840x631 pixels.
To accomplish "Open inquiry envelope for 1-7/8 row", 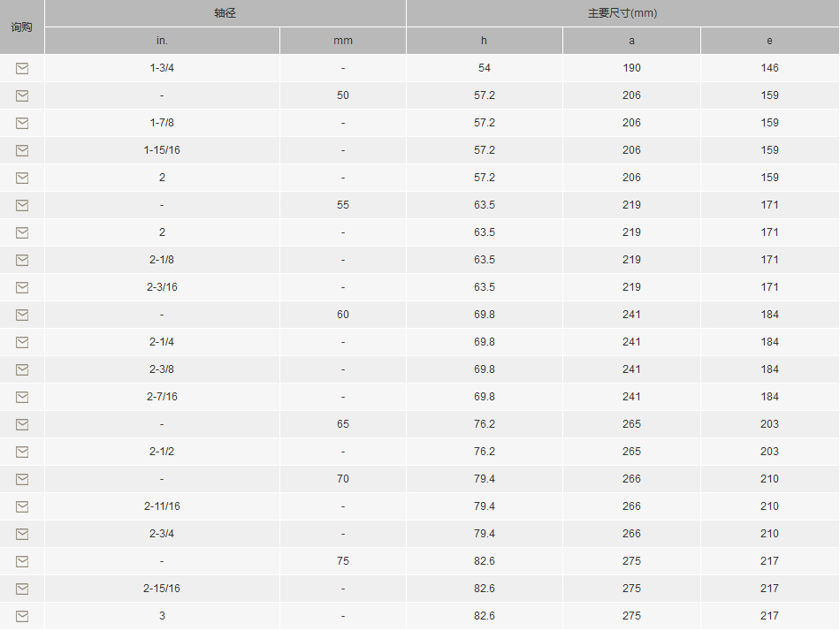I will click(22, 123).
